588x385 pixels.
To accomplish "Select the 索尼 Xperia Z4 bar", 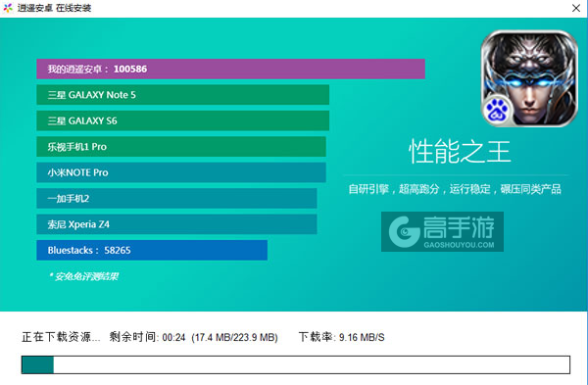I will click(x=176, y=224).
